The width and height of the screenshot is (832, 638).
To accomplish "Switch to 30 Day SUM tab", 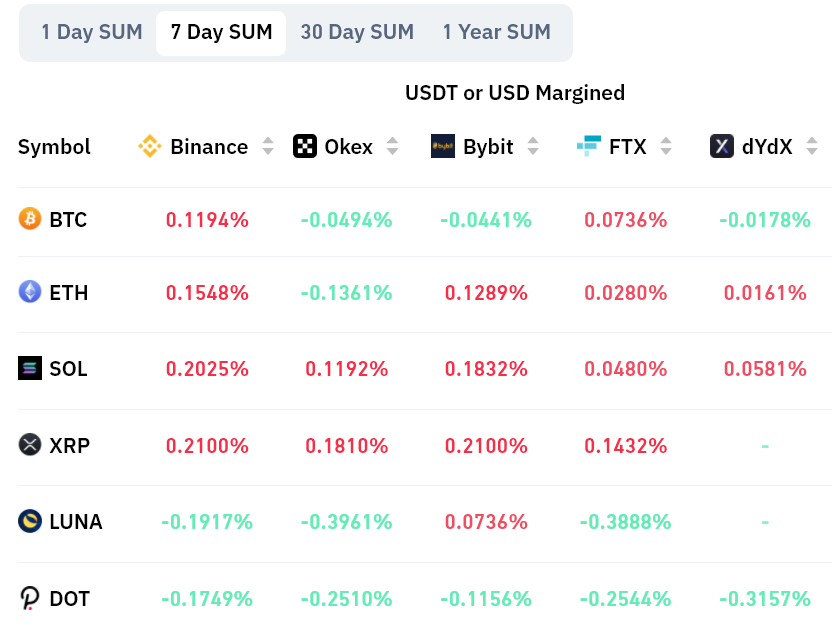I will (357, 33).
